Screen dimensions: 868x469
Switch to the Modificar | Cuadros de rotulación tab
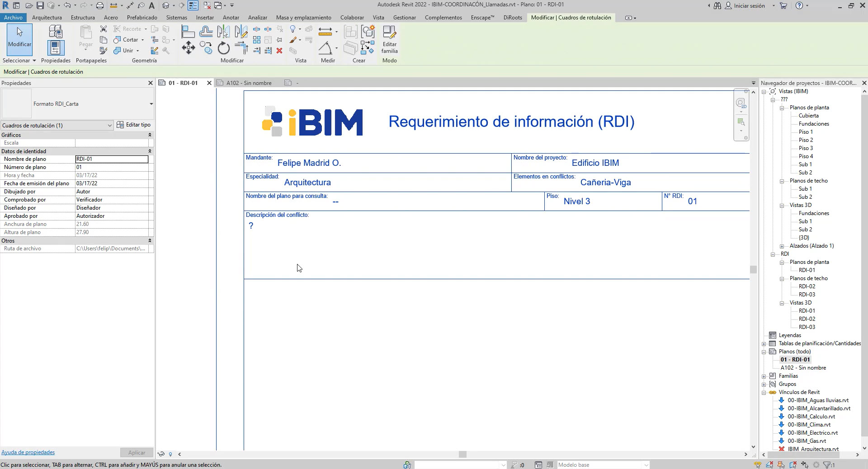[571, 18]
